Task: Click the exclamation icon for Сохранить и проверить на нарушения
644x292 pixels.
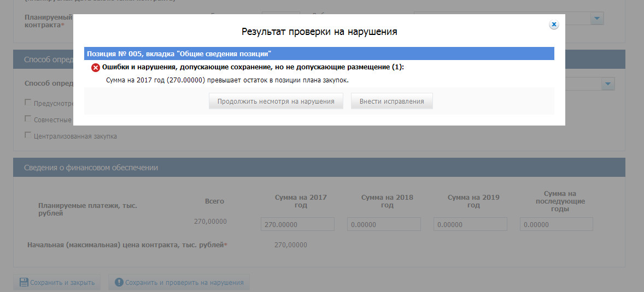Action: coord(119,282)
